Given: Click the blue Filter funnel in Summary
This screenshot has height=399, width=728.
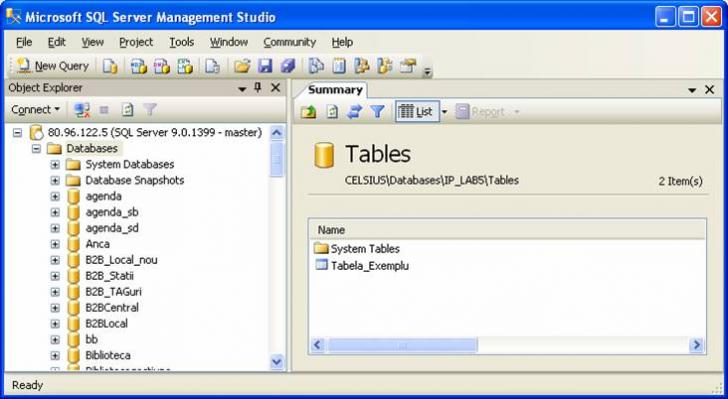Looking at the screenshot, I should (x=377, y=111).
